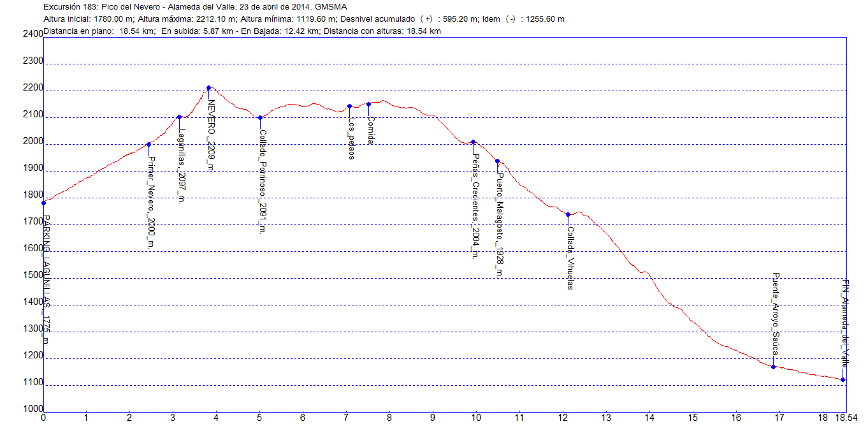
Task: Click 'Altura mínima: 1119.60 m' text
Action: point(287,19)
